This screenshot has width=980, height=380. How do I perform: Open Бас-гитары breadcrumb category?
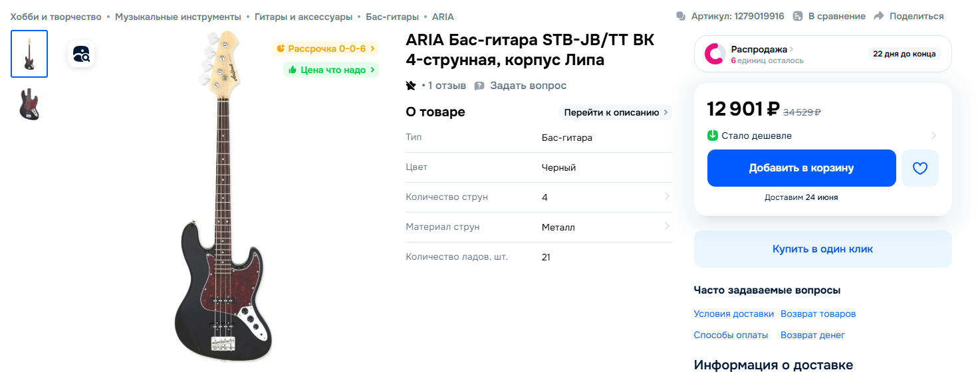[392, 16]
